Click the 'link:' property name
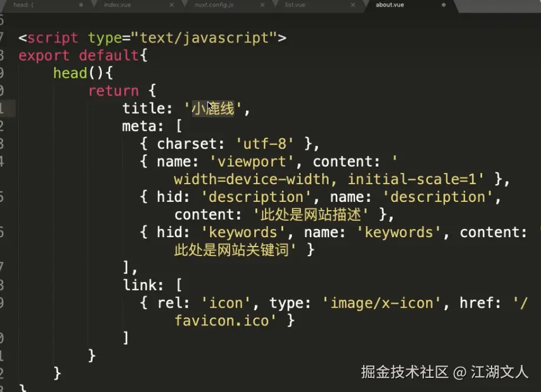Image resolution: width=541 pixels, height=392 pixels. (143, 285)
